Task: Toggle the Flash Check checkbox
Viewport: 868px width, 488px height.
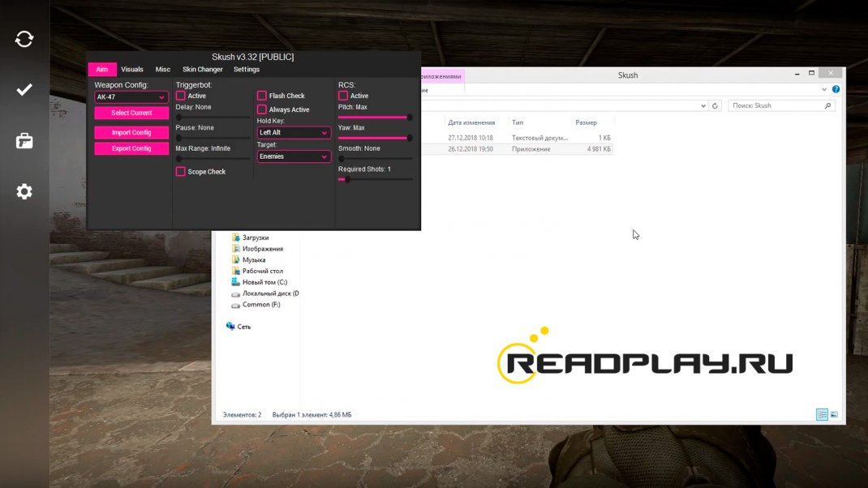Action: (x=262, y=96)
